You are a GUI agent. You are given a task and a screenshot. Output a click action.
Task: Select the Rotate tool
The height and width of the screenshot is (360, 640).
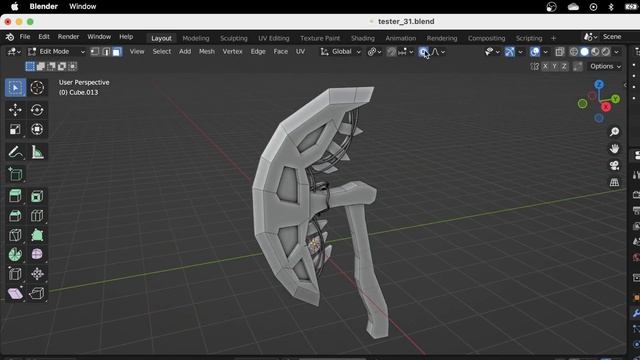coord(37,110)
